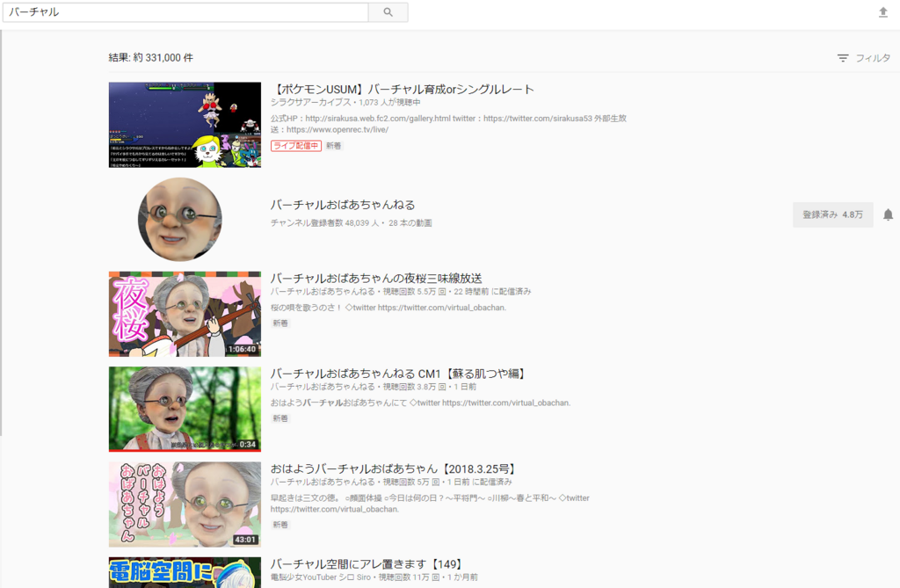Click the upload video icon
The height and width of the screenshot is (588, 900).
pyautogui.click(x=882, y=12)
